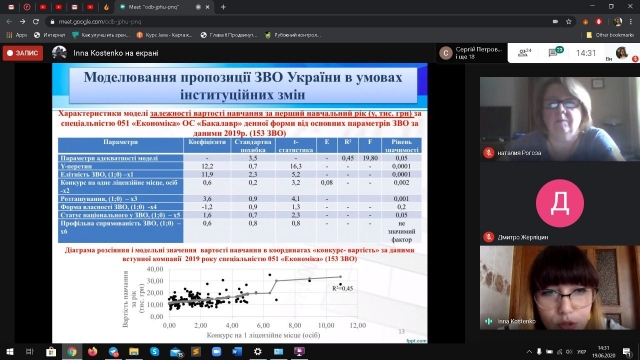Open the orange flame extension
The height and width of the screenshot is (360, 640).
click(585, 21)
